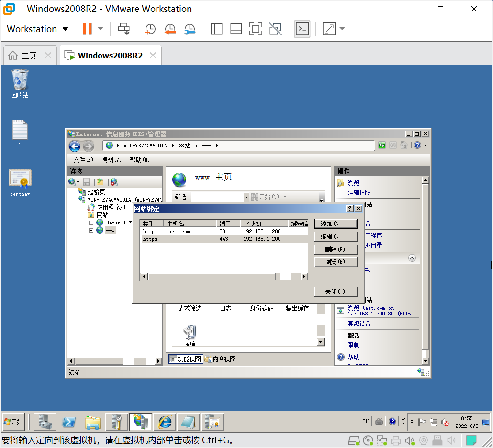Toggle the thumbnail bar view

[x=236, y=29]
